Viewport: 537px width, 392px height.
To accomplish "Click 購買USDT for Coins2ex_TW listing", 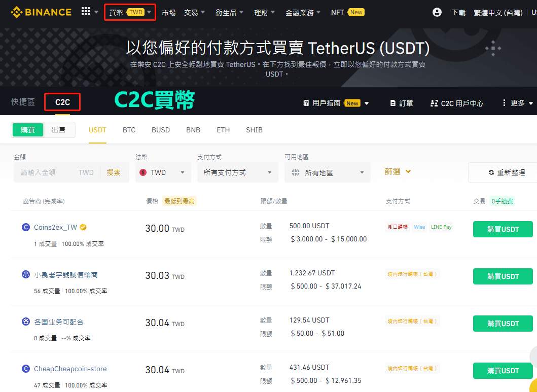I will pyautogui.click(x=503, y=229).
